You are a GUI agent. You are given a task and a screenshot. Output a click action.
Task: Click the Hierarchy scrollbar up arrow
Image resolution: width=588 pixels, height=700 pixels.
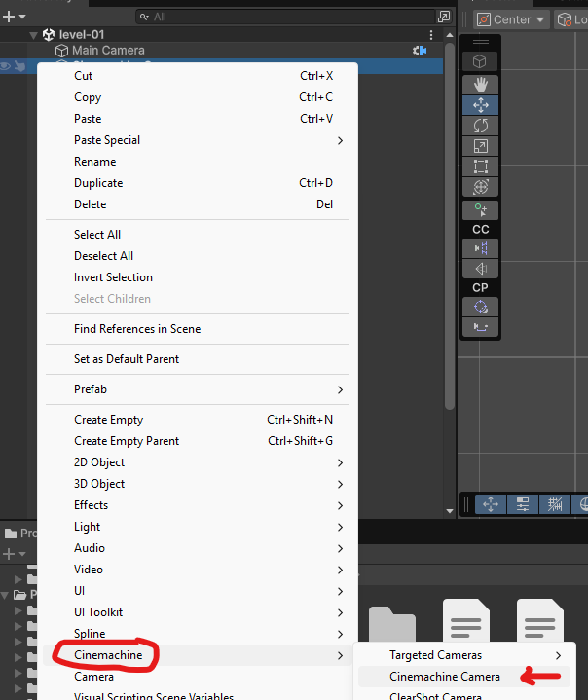tap(450, 35)
